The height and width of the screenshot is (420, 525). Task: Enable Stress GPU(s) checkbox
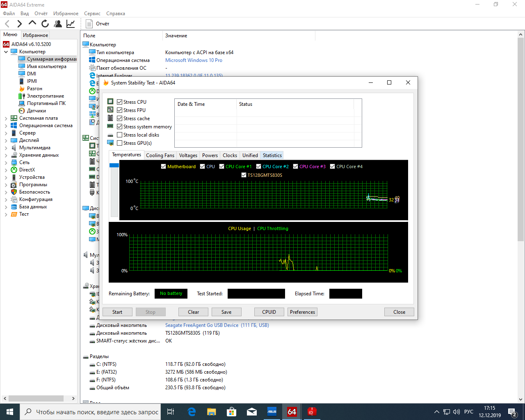click(120, 143)
